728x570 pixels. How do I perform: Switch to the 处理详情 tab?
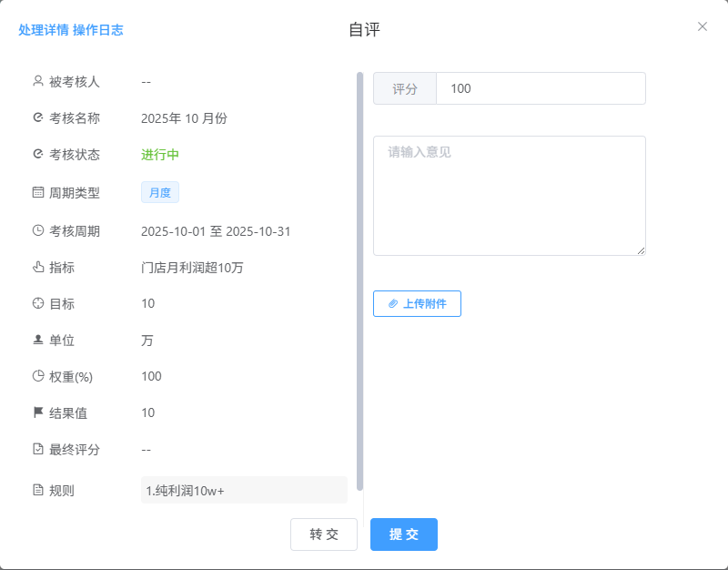[44, 30]
